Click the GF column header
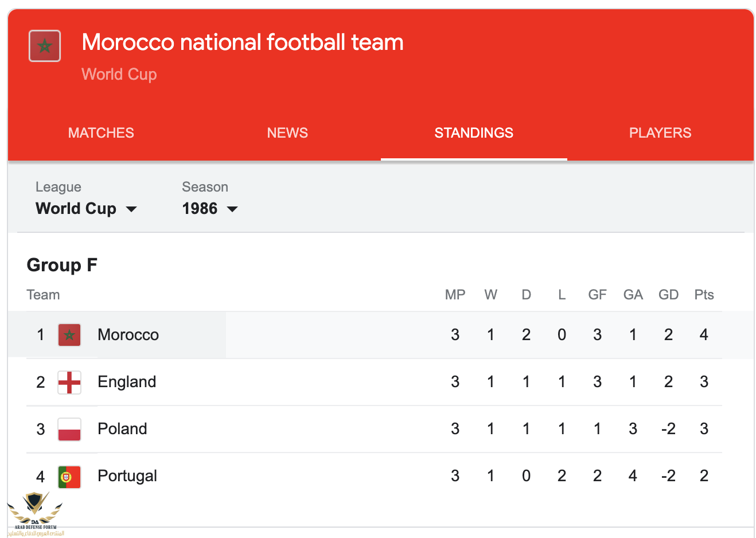Viewport: 756px width, 538px height. 597,295
